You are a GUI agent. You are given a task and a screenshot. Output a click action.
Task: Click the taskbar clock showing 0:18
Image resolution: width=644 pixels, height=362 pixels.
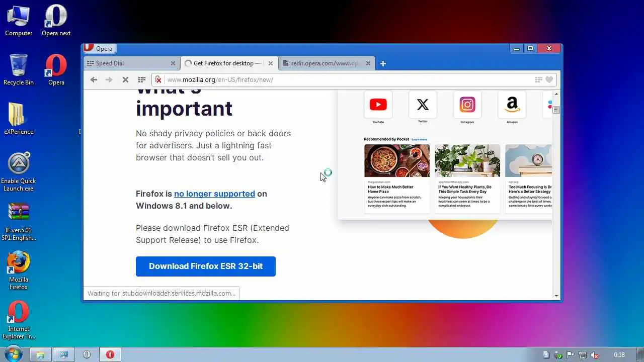[619, 354]
